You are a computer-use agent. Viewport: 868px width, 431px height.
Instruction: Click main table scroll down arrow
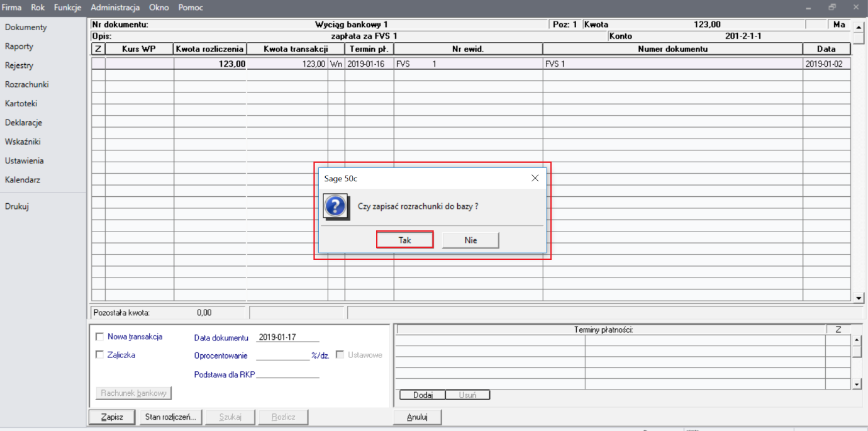pyautogui.click(x=859, y=298)
